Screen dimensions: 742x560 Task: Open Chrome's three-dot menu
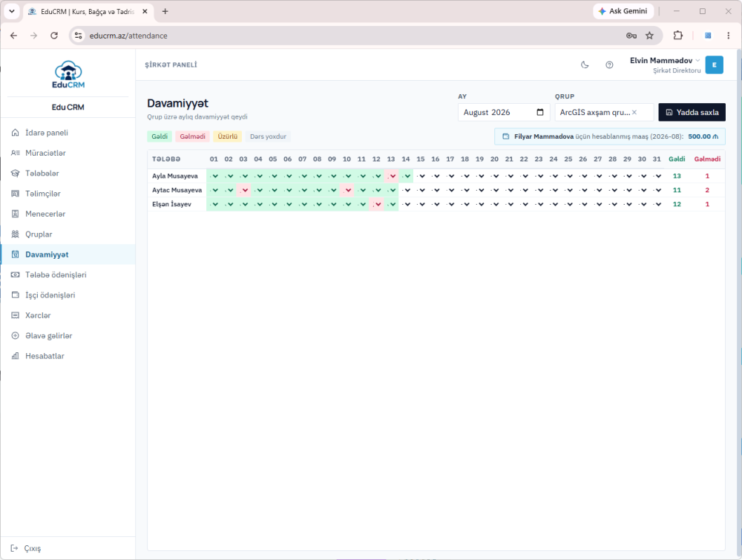coord(729,36)
